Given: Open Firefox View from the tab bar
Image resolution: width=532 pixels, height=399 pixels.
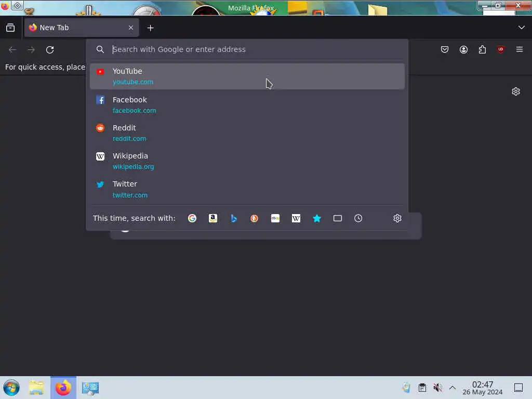Looking at the screenshot, I should (x=10, y=28).
